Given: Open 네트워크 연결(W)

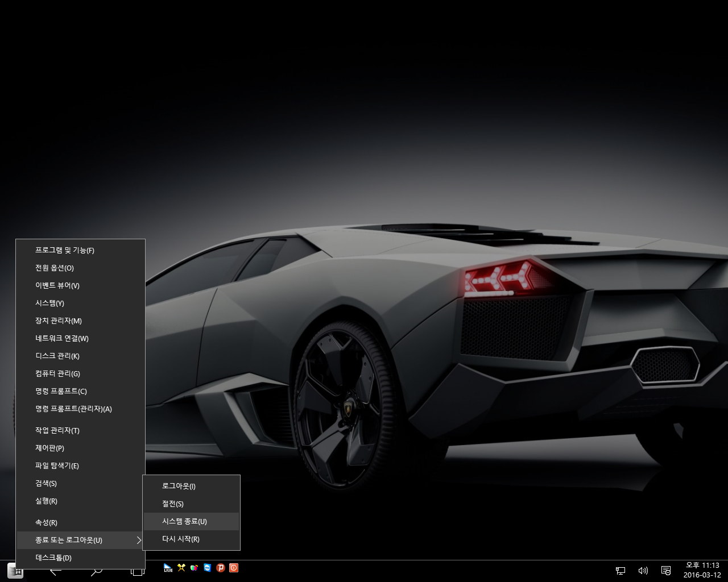Looking at the screenshot, I should click(x=80, y=338).
